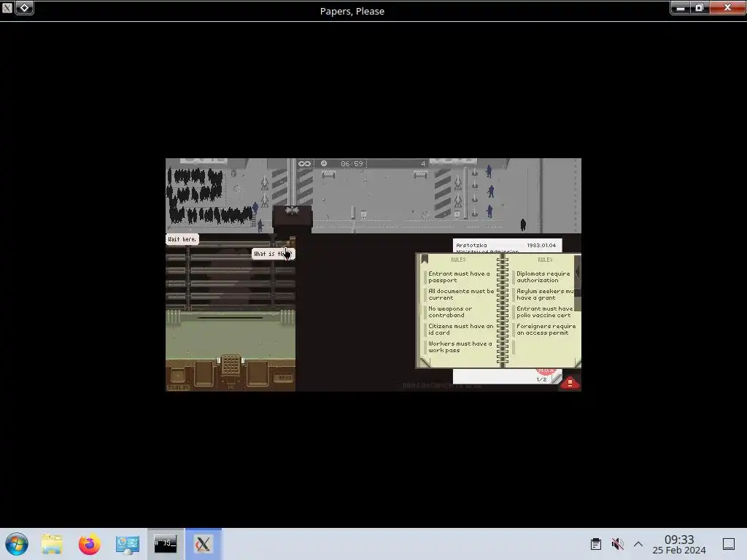Turn the bulletin page corner marked 1/2
Viewport: 747px width, 560px height.
pyautogui.click(x=555, y=378)
